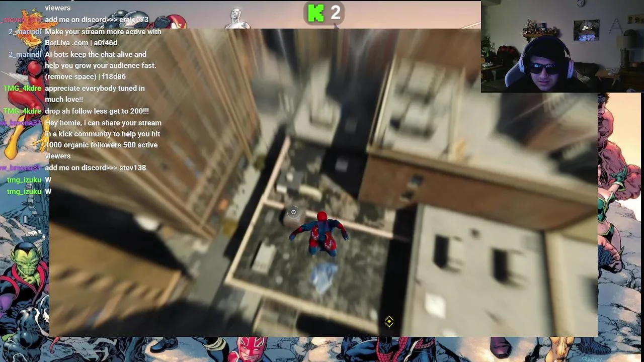Click 'Hey homie, i can share your stream' message

103,123
